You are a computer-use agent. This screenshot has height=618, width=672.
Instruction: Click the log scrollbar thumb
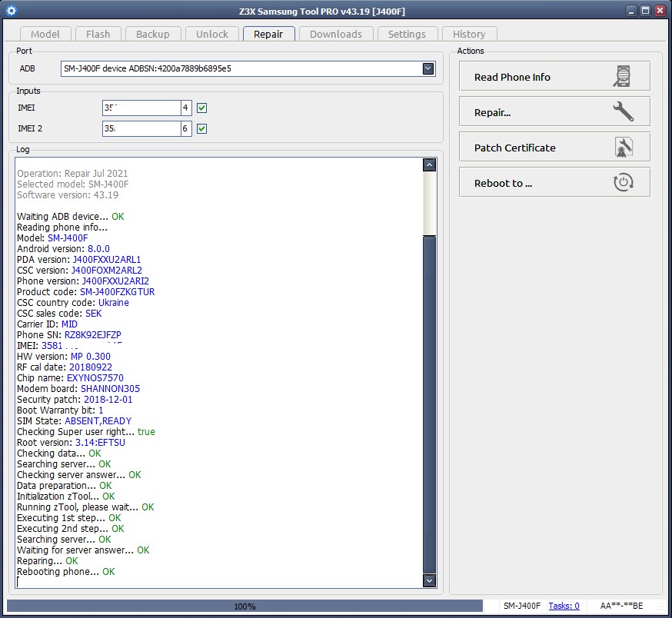[x=429, y=404]
